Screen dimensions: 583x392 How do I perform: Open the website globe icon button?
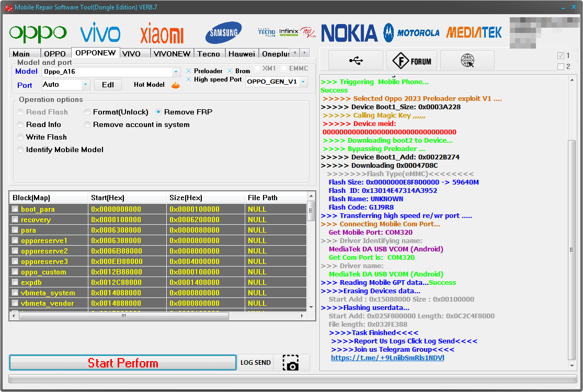[467, 60]
